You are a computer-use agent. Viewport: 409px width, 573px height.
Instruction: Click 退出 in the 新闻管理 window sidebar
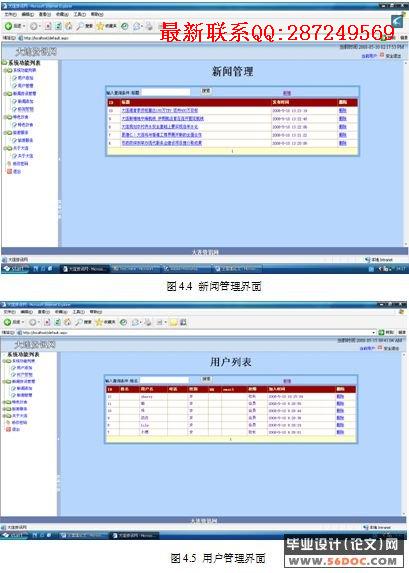(17, 171)
